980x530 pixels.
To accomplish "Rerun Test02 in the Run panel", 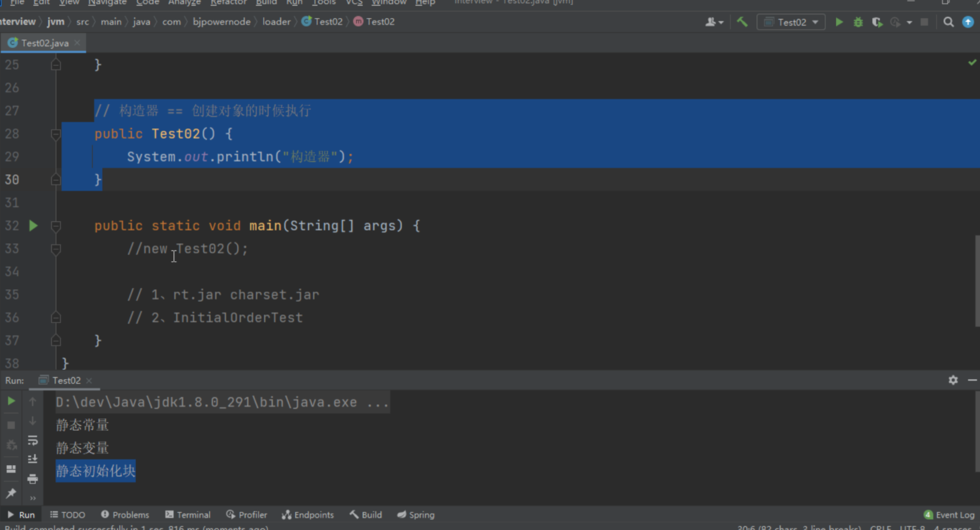I will 11,401.
